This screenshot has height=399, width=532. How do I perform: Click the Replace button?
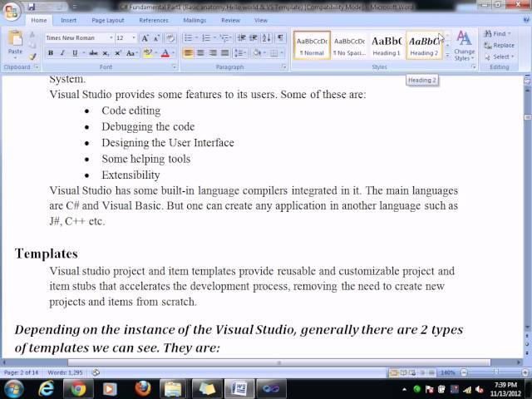[x=499, y=45]
